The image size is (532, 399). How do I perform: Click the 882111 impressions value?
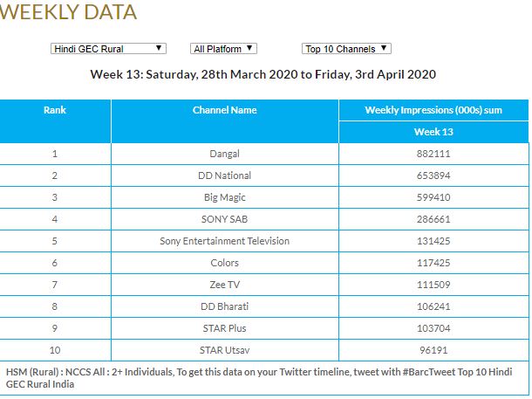click(433, 155)
